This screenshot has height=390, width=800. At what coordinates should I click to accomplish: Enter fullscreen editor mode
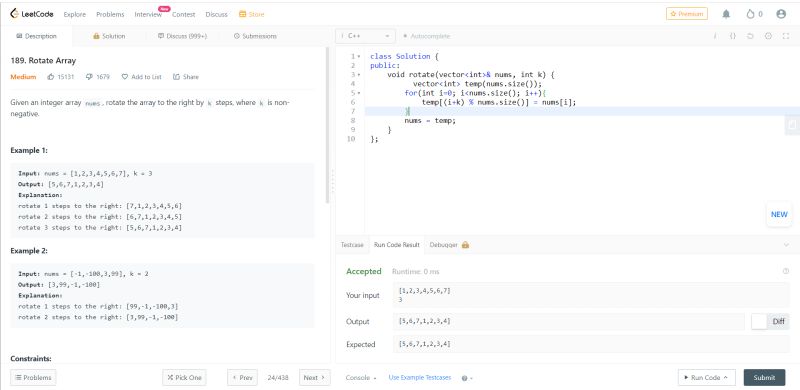click(786, 36)
